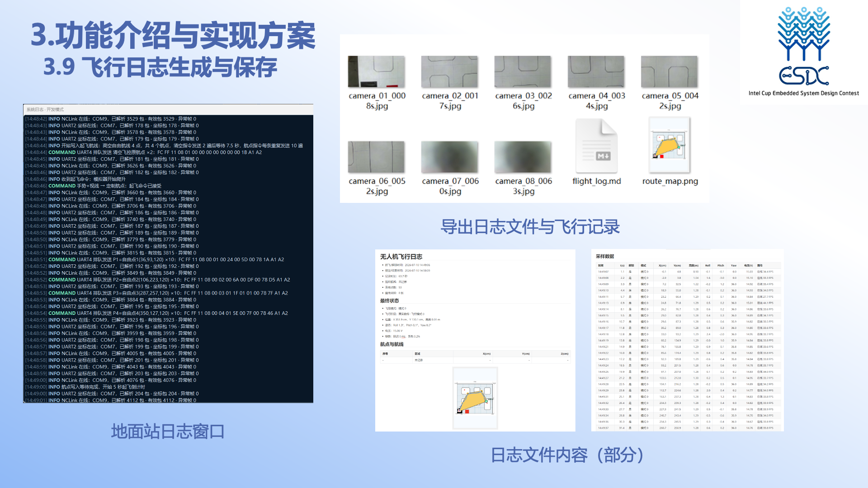
Task: Click the bullet 记录时长：63.7 秒
Action: [x=396, y=276]
